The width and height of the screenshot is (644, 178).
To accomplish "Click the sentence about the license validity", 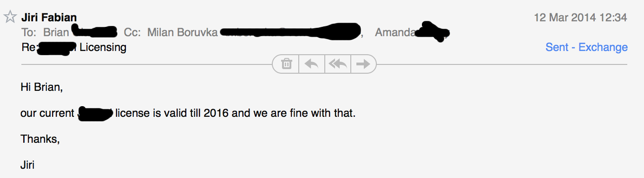I will coord(188,113).
